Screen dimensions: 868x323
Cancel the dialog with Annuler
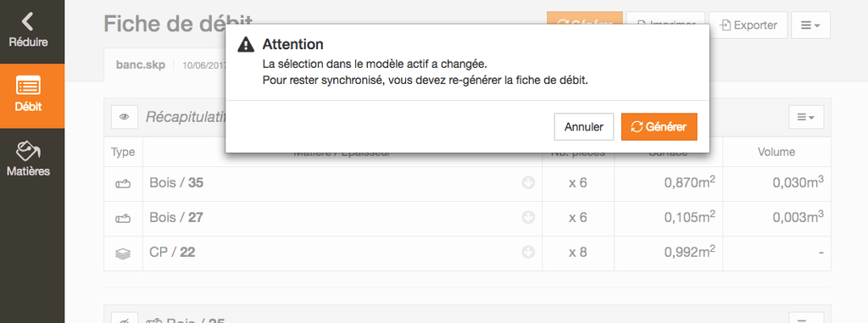tap(583, 127)
